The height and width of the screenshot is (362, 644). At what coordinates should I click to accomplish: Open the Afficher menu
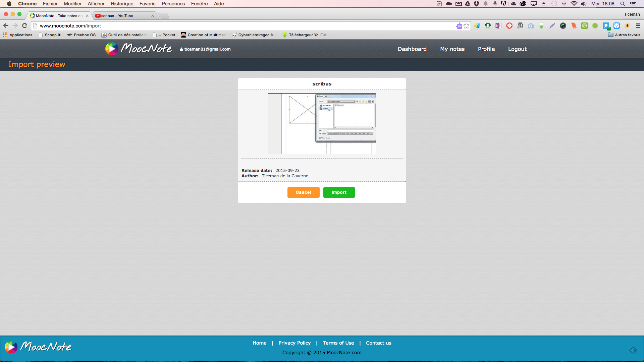(x=96, y=4)
